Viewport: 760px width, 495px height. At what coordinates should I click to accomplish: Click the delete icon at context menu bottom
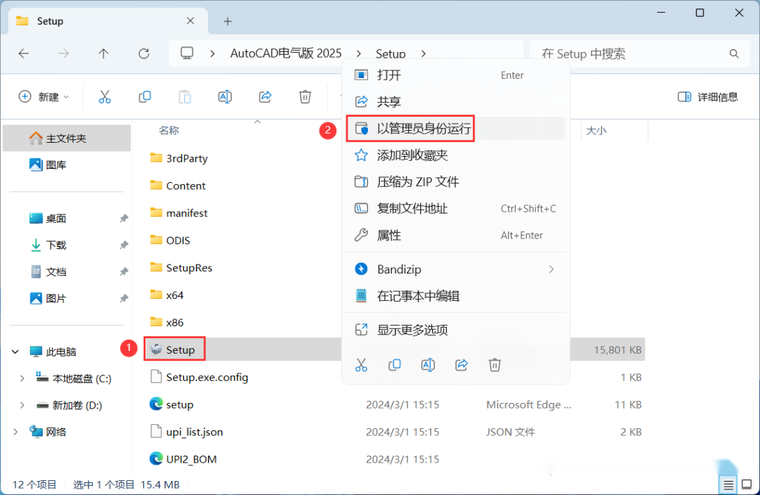tap(494, 365)
